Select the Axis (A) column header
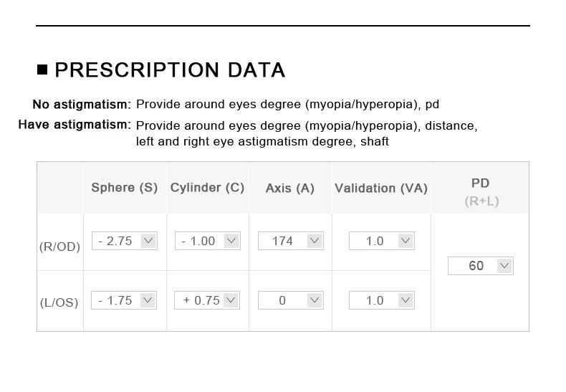 click(290, 188)
